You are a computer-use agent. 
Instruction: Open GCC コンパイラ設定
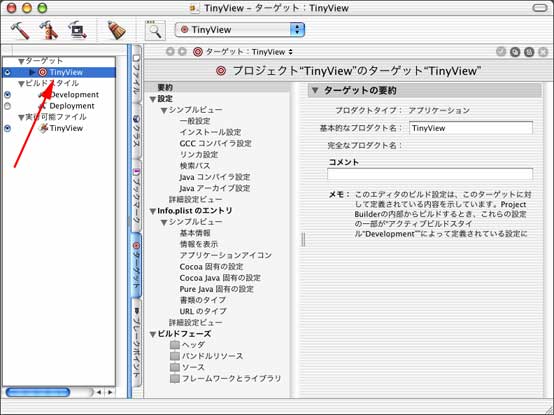click(216, 143)
